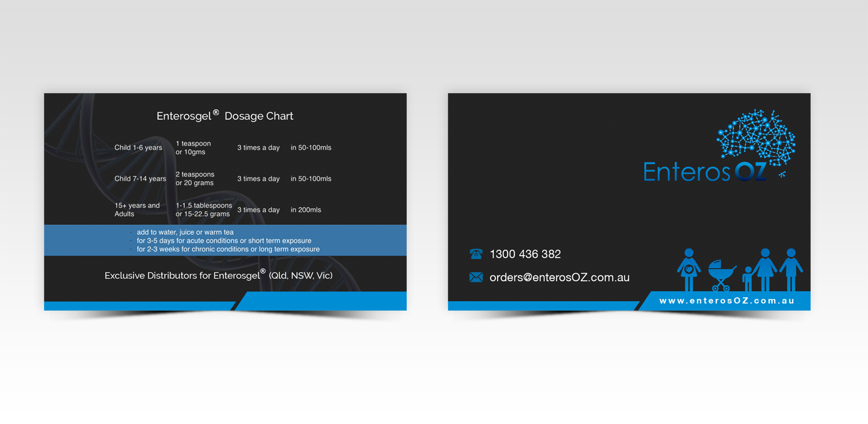
Task: Click the 15+ years and Adults entry
Action: (138, 209)
